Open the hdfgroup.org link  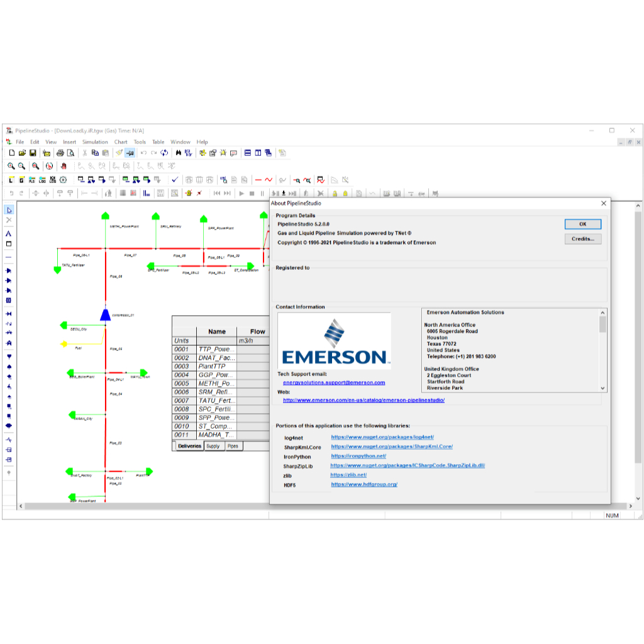[x=364, y=484]
